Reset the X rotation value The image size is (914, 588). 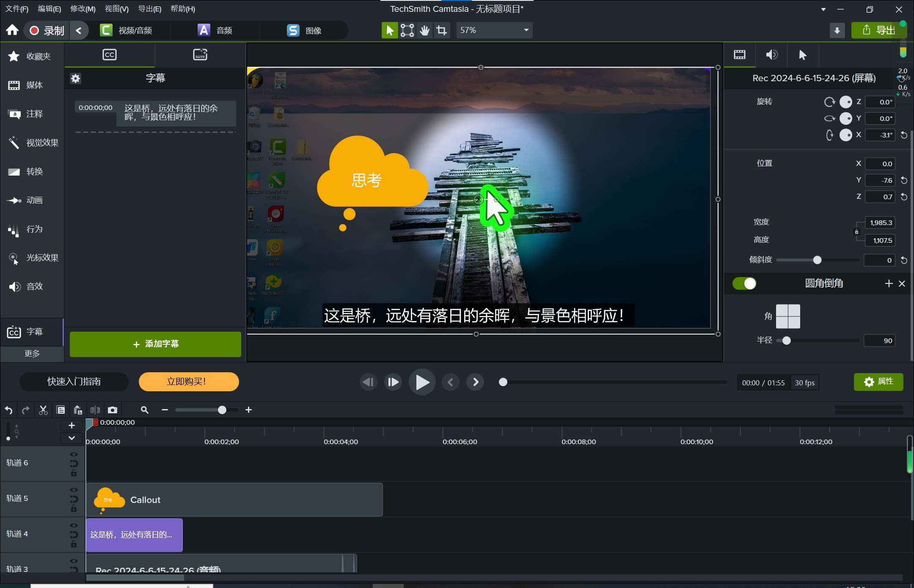point(904,135)
